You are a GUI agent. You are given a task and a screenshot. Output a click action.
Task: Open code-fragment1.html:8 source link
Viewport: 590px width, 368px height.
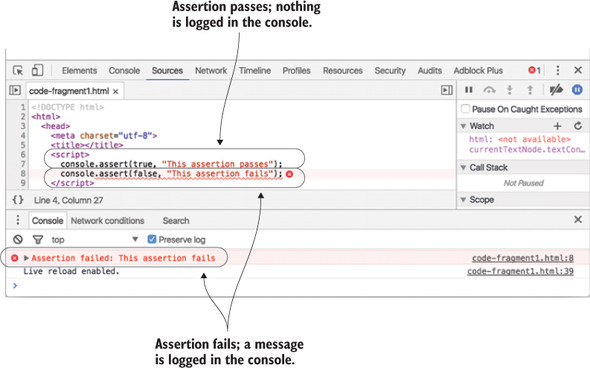coord(523,258)
